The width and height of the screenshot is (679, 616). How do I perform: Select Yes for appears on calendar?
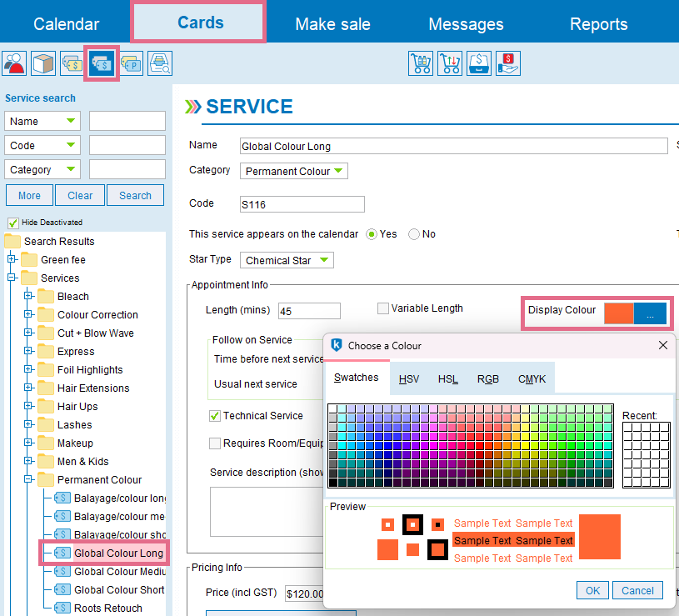(371, 234)
